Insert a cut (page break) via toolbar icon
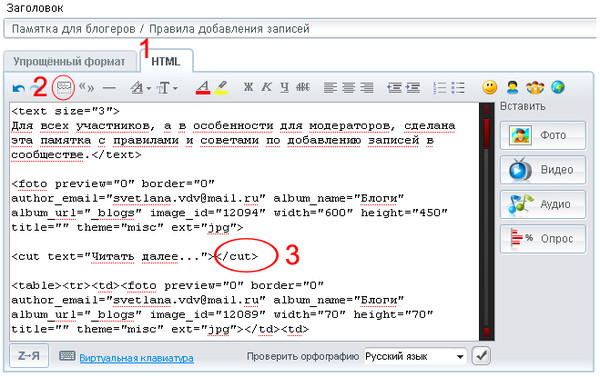This screenshot has height=377, width=600. [64, 88]
